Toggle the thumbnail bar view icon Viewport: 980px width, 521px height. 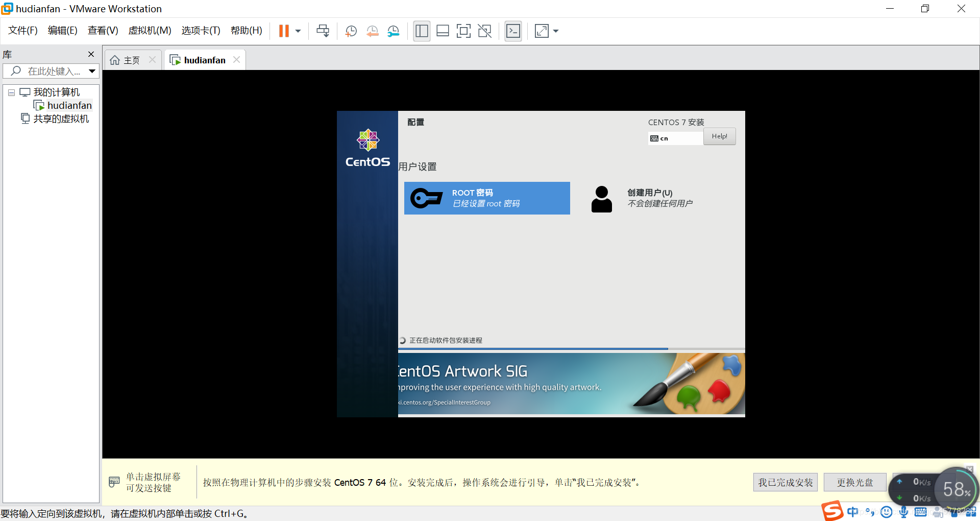[x=443, y=31]
